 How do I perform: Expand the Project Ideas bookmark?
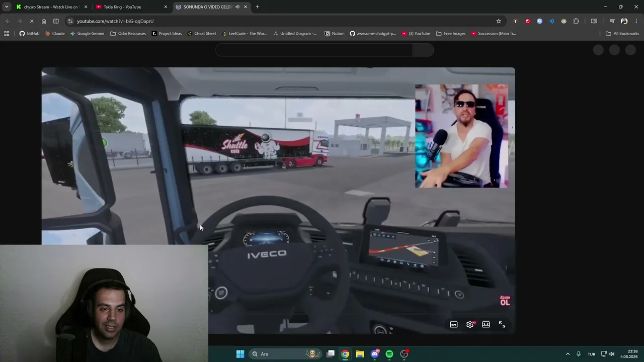[167, 34]
